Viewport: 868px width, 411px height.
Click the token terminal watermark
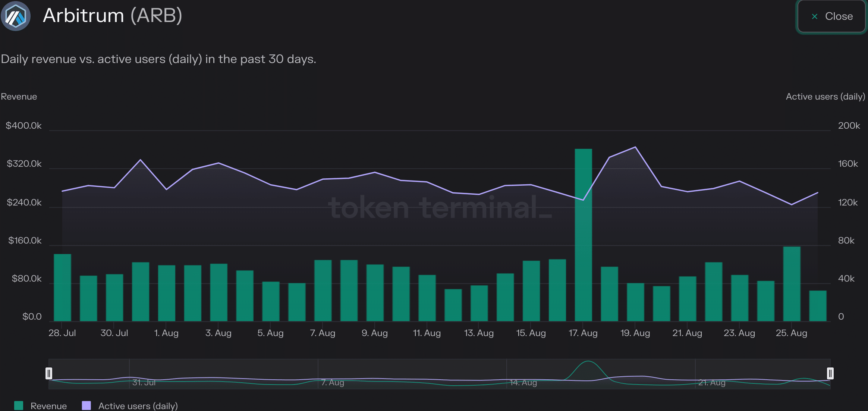pos(440,207)
